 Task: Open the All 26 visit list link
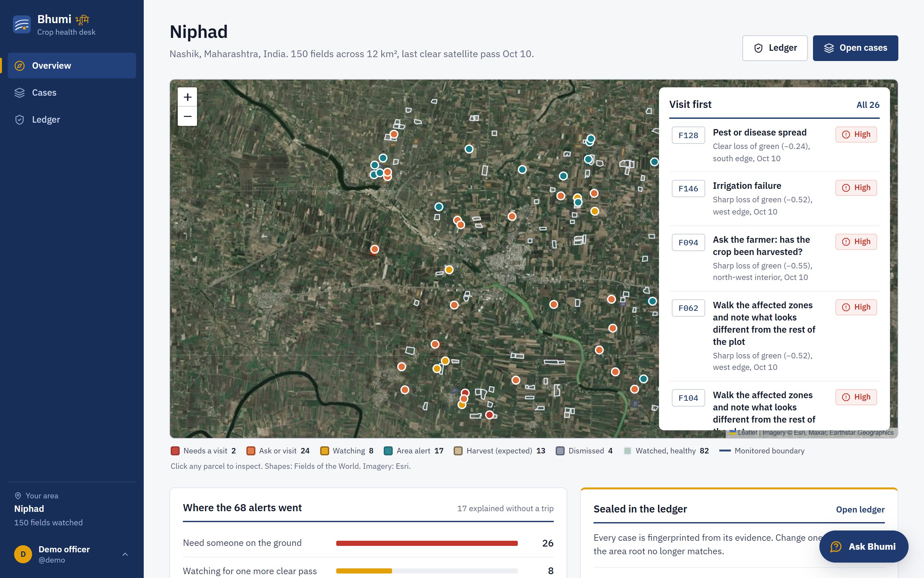pyautogui.click(x=868, y=105)
